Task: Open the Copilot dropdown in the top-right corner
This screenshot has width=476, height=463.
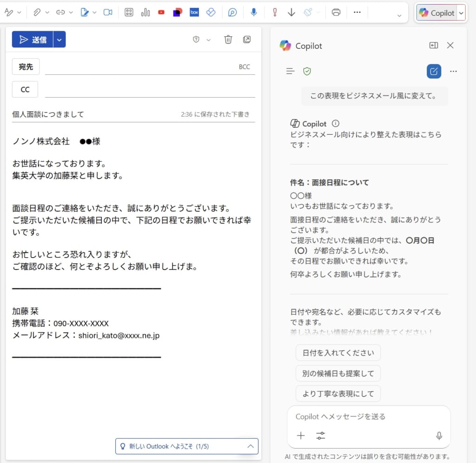Action: (461, 13)
